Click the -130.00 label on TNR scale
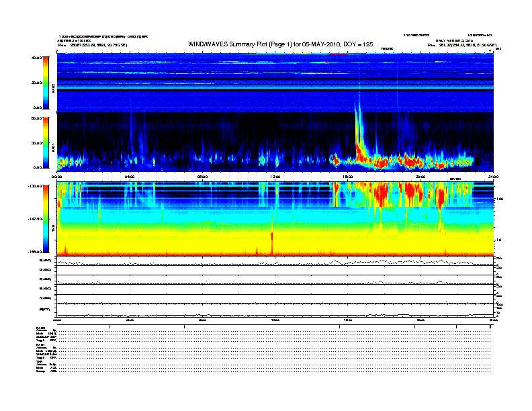 click(36, 186)
